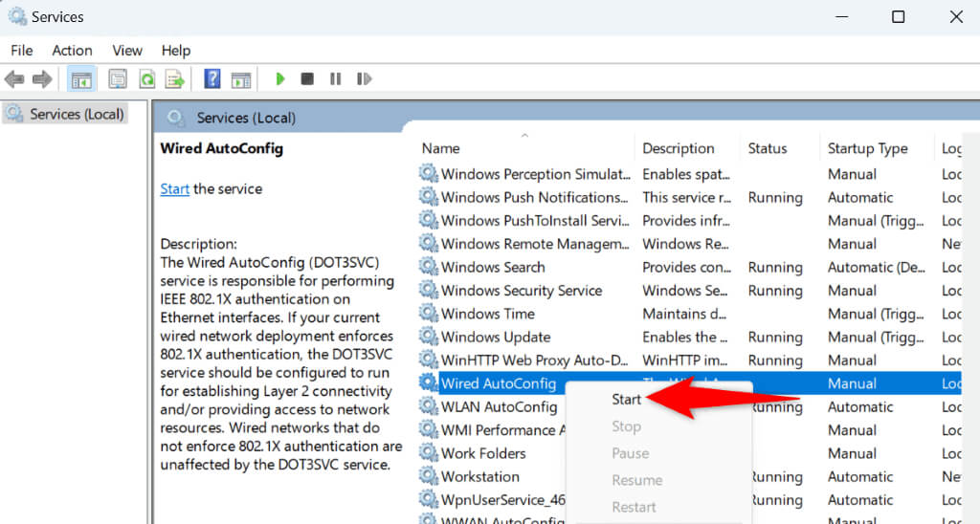
Task: Open the Help toolbar icon
Action: 212,78
